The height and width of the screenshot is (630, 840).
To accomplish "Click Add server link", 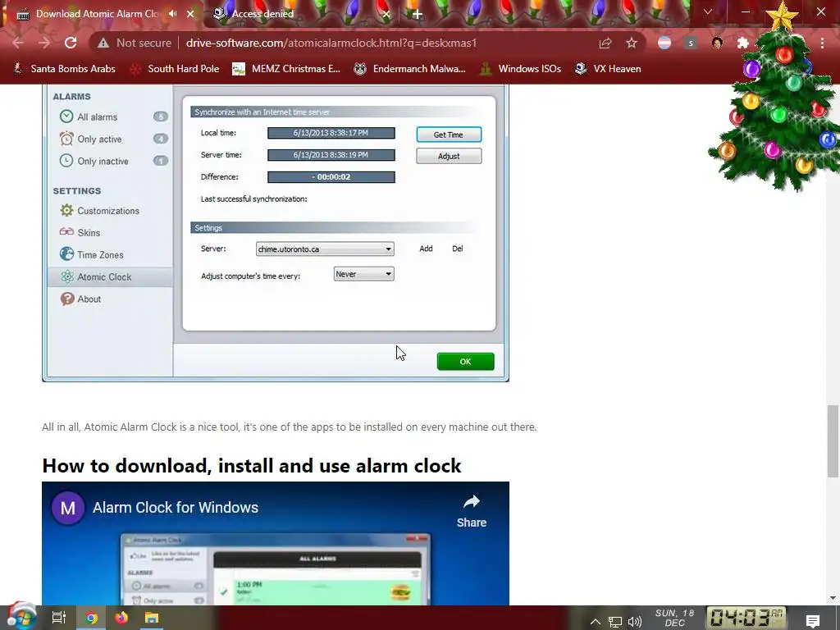I will pyautogui.click(x=426, y=249).
